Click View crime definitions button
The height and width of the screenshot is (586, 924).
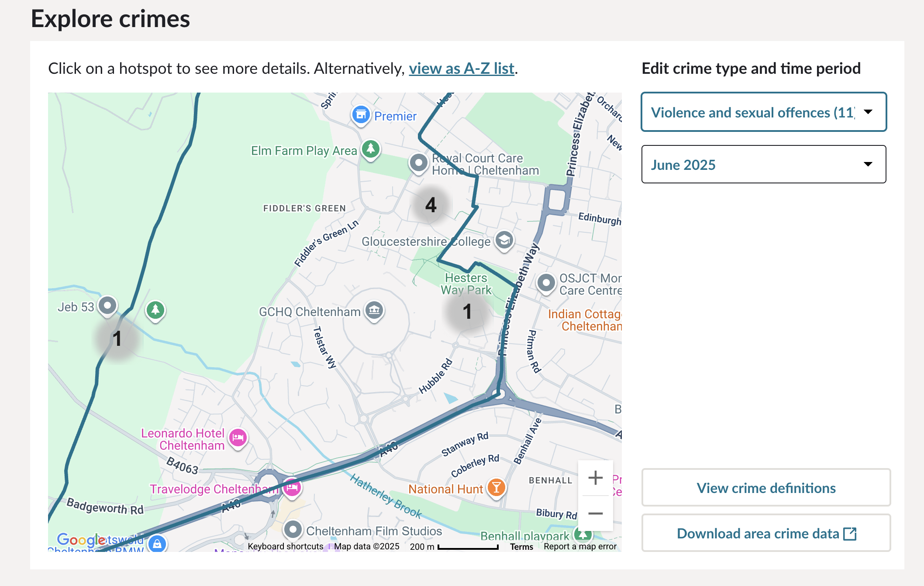[x=765, y=488]
